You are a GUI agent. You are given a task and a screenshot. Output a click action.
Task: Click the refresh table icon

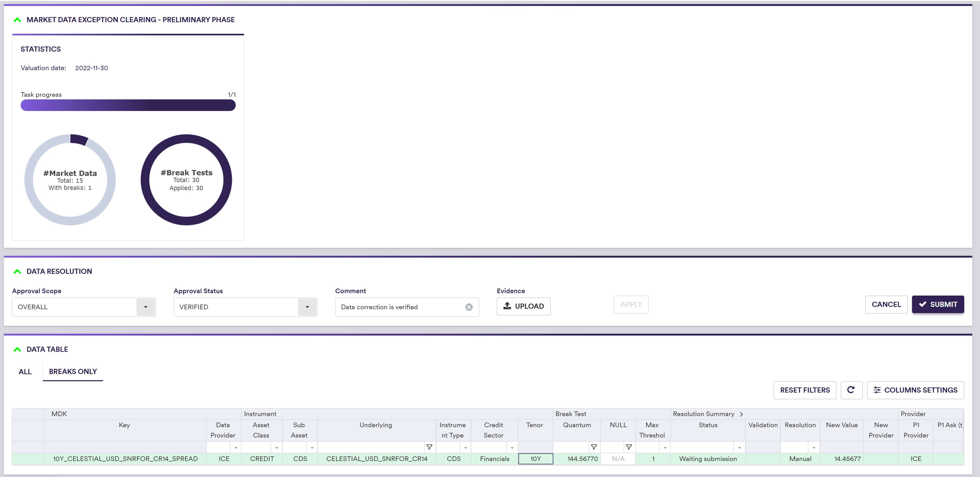[851, 389]
